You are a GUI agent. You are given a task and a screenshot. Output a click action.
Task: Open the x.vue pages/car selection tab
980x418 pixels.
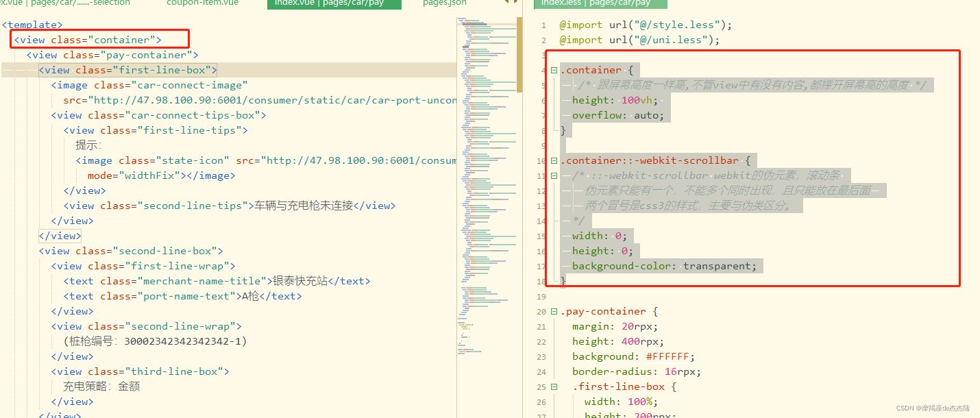click(65, 3)
